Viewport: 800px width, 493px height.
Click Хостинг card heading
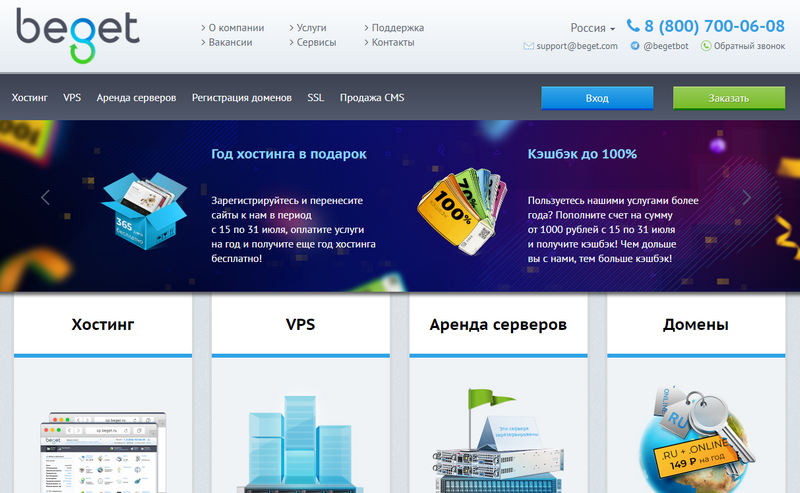point(103,324)
